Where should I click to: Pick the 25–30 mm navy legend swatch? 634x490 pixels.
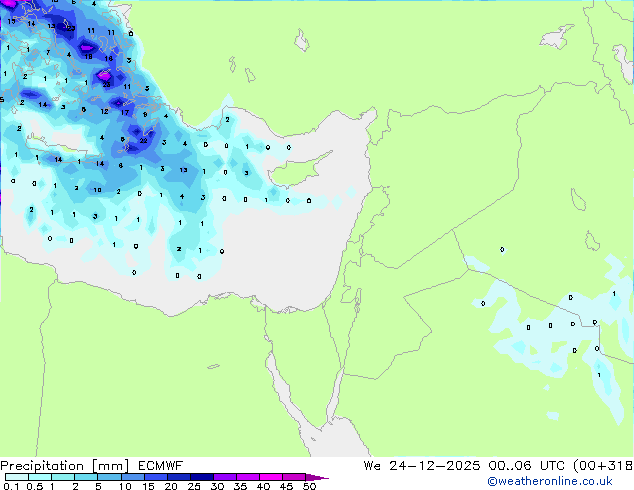coord(201,477)
